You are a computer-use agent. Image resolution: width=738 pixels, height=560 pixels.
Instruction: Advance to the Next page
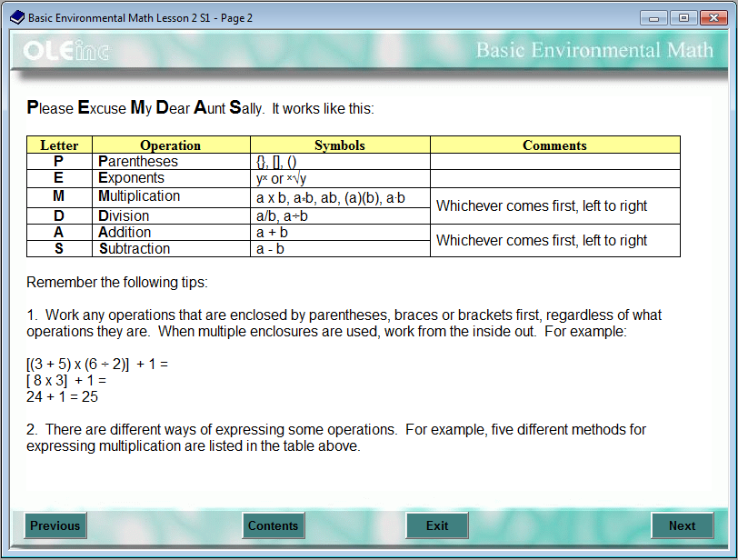[x=682, y=525]
